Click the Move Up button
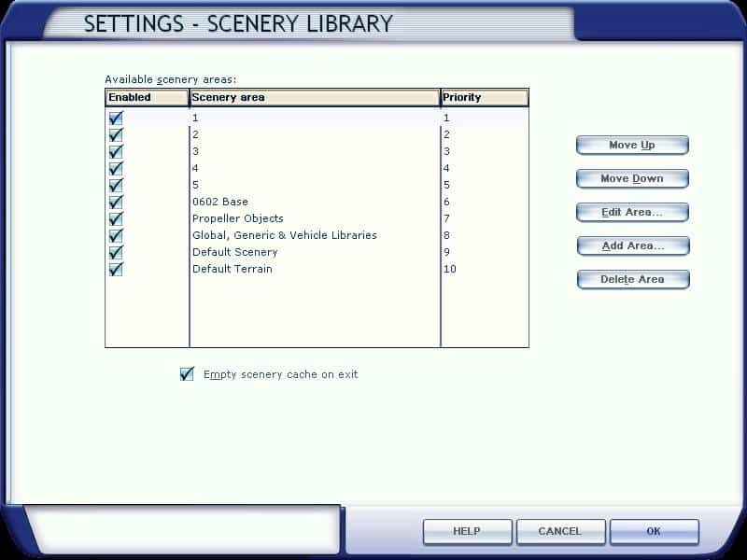 (x=632, y=146)
